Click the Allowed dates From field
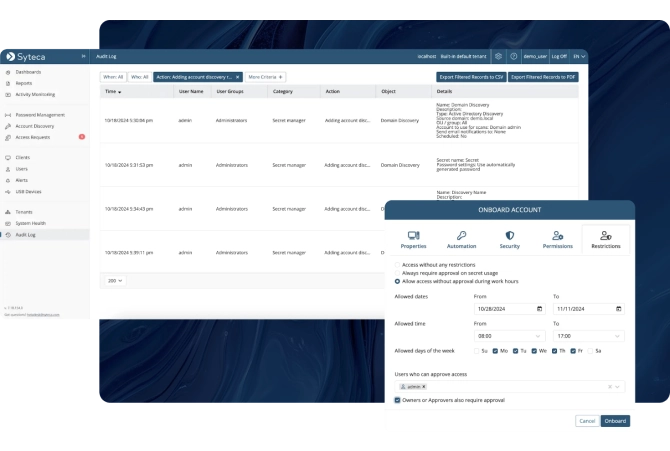The height and width of the screenshot is (451, 670). 509,309
